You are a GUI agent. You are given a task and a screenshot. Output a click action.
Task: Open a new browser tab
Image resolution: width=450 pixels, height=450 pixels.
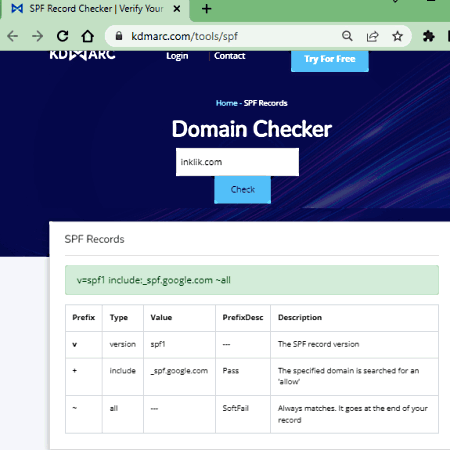point(207,9)
